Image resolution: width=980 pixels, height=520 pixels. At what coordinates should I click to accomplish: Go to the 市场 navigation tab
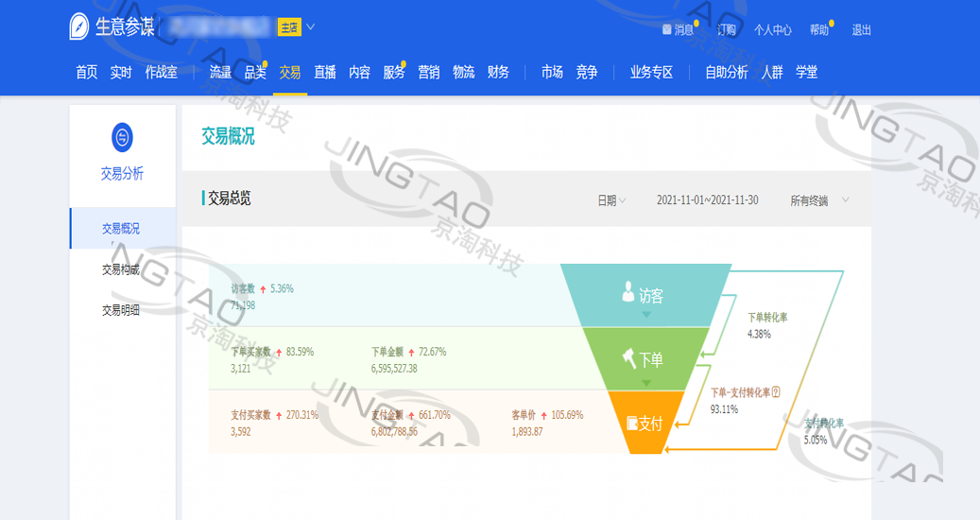coord(552,72)
